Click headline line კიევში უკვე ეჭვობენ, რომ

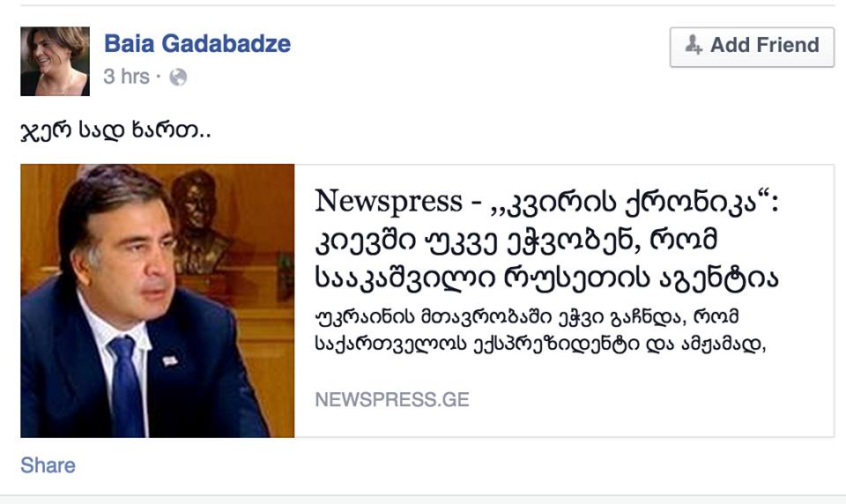coord(516,240)
